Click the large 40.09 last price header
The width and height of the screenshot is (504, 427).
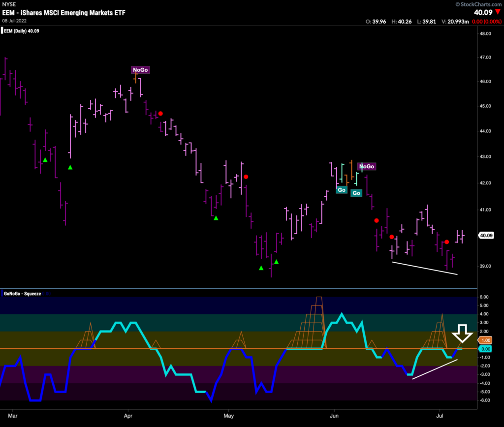pyautogui.click(x=483, y=12)
